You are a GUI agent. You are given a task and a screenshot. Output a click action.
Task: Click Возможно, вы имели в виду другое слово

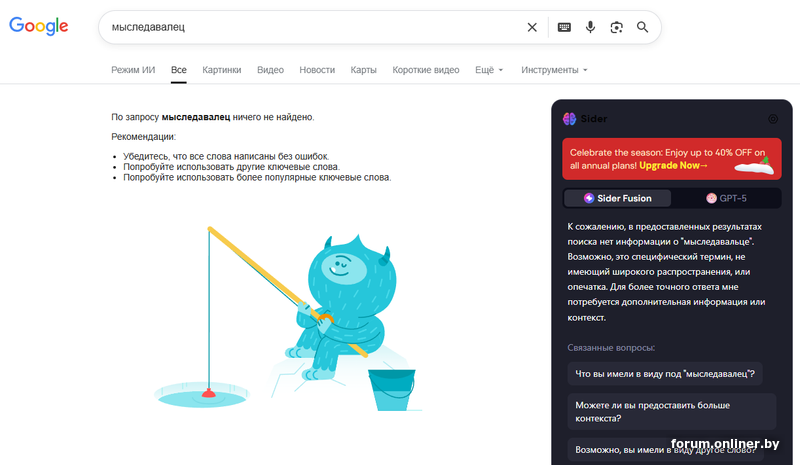[x=665, y=450]
